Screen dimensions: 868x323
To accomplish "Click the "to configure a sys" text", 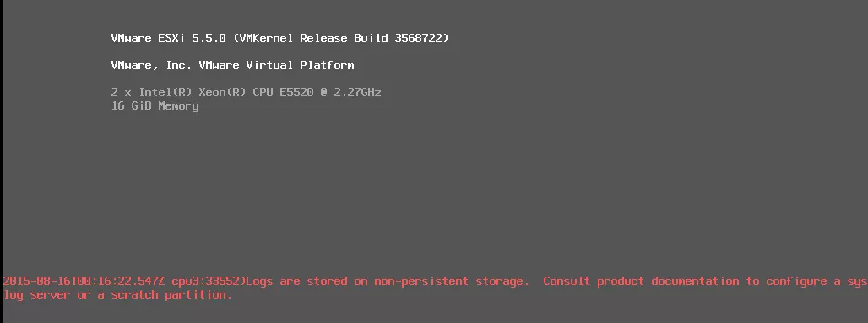I will click(x=806, y=282).
